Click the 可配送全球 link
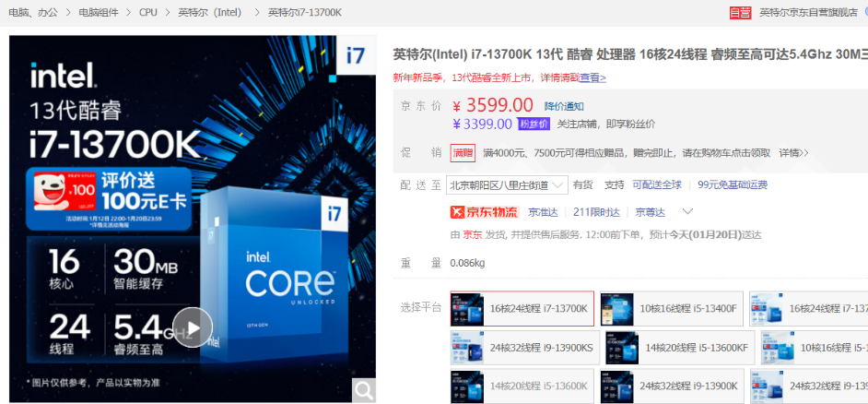Screen dimensions: 868x404 tap(657, 185)
